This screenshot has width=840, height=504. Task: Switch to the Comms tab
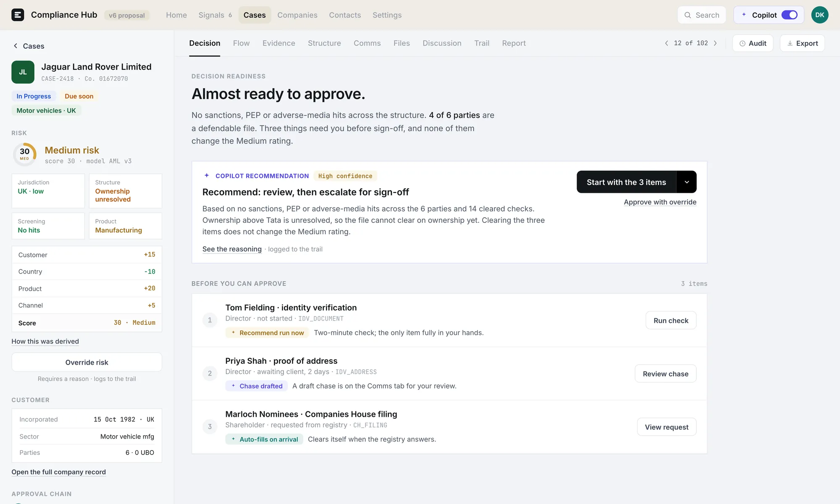pyautogui.click(x=367, y=43)
